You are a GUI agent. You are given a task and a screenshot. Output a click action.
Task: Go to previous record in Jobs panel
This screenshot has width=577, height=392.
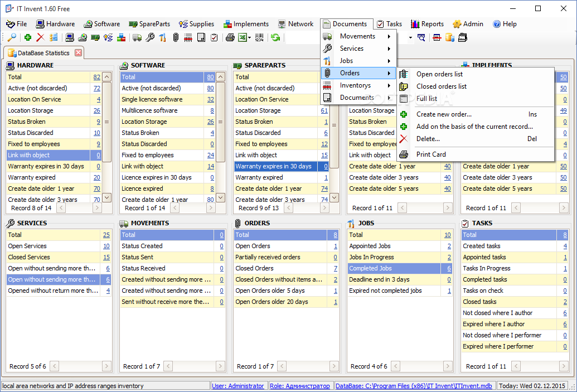click(396, 366)
